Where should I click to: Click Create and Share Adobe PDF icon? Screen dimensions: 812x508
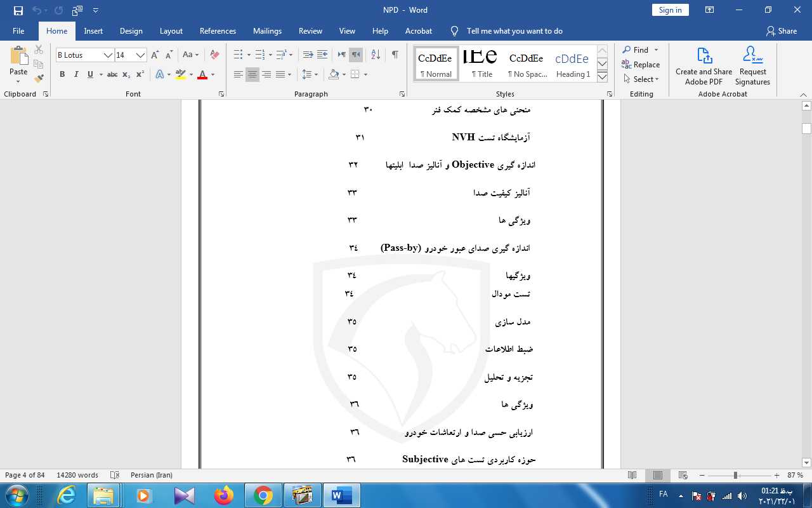coord(704,66)
